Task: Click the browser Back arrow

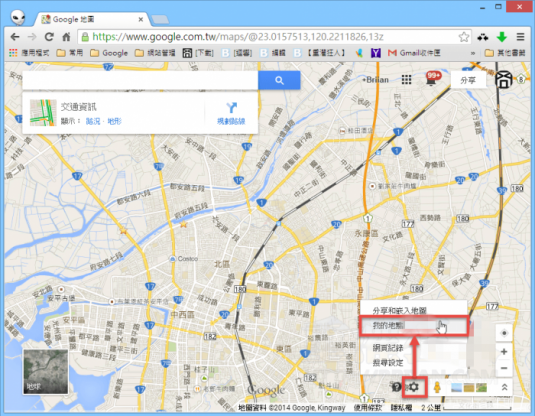Action: tap(15, 37)
